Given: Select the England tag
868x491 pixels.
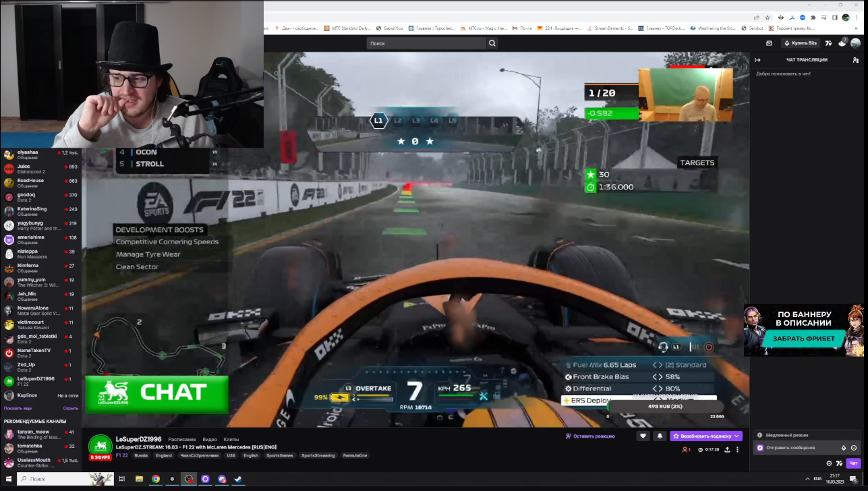Looking at the screenshot, I should (x=164, y=455).
